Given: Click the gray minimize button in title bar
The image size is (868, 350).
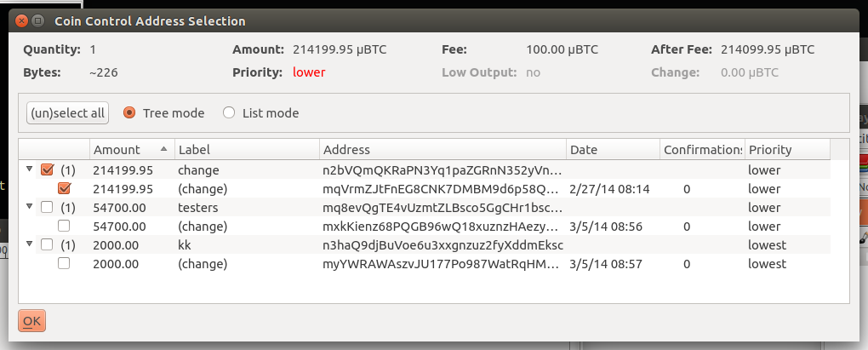Looking at the screenshot, I should tap(37, 21).
